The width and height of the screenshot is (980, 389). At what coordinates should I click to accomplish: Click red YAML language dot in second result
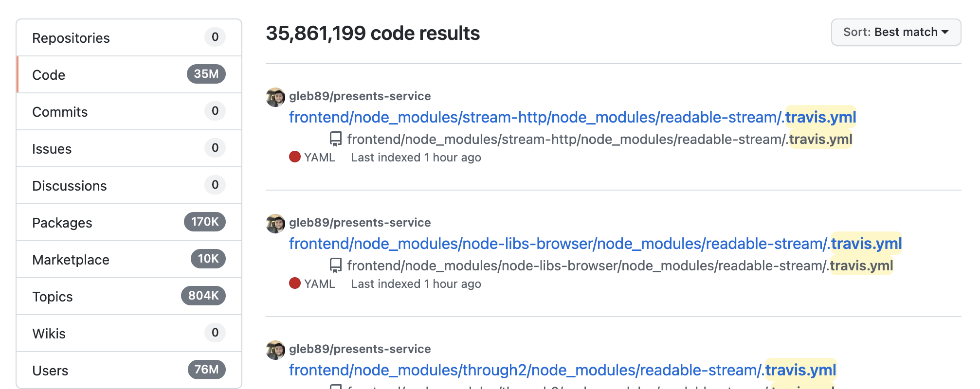click(x=295, y=283)
